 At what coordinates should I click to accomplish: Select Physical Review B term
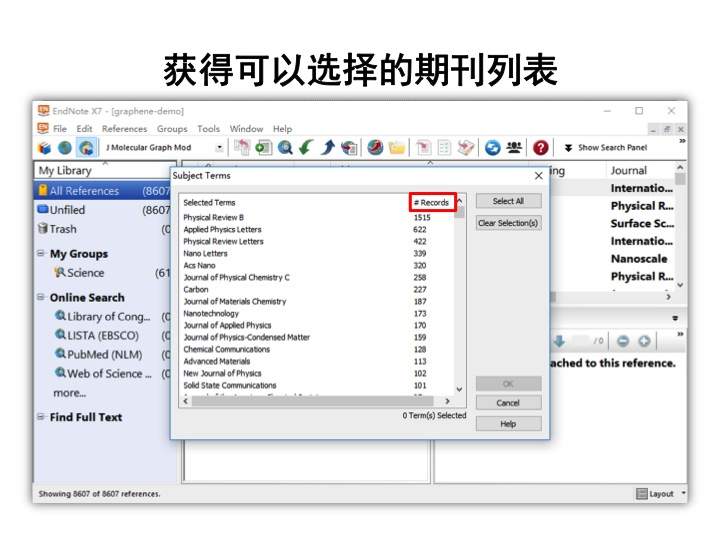(214, 218)
